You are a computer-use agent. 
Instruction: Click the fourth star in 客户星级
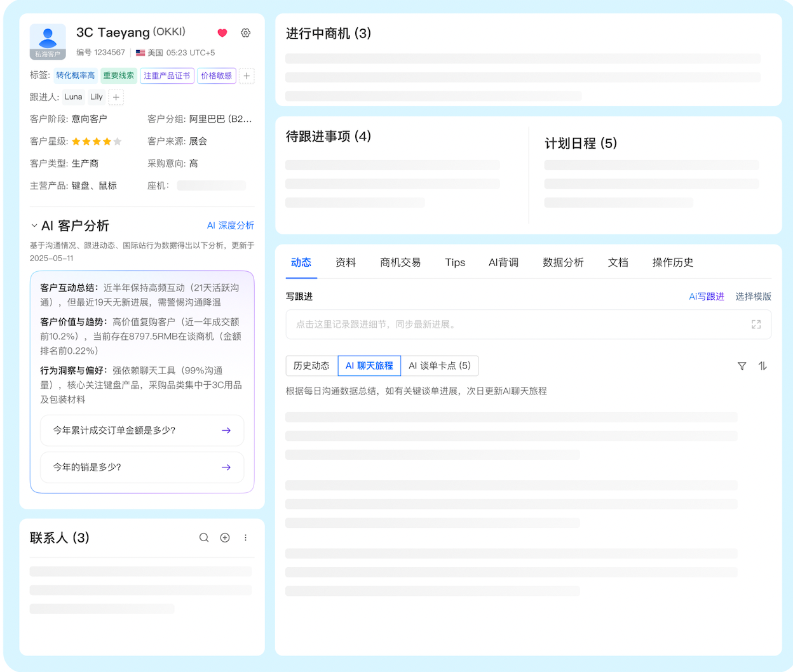(107, 142)
